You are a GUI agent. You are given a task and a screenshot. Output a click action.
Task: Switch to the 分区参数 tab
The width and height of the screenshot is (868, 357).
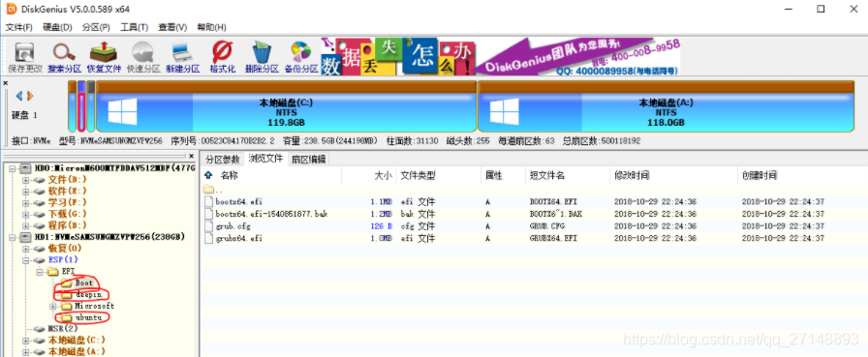coord(222,160)
